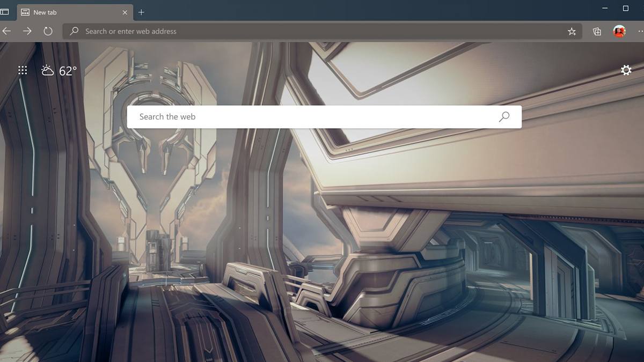644x362 pixels.
Task: Maximize the browser window
Action: click(x=625, y=9)
